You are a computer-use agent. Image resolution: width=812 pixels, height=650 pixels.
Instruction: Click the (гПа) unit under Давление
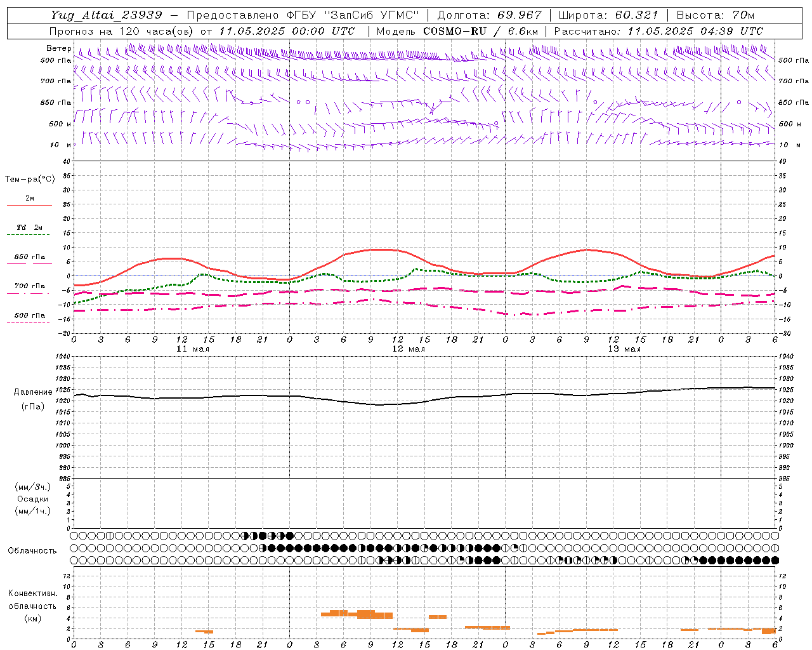pos(32,407)
